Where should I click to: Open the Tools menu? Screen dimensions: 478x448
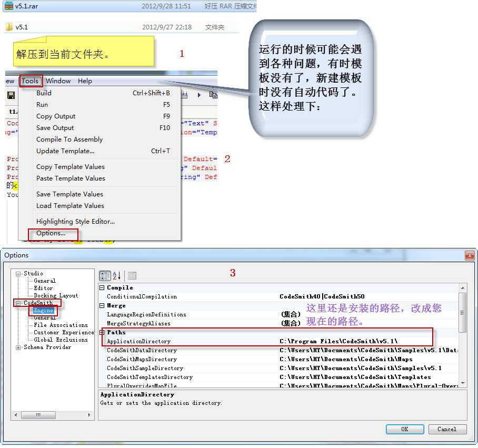(x=30, y=81)
